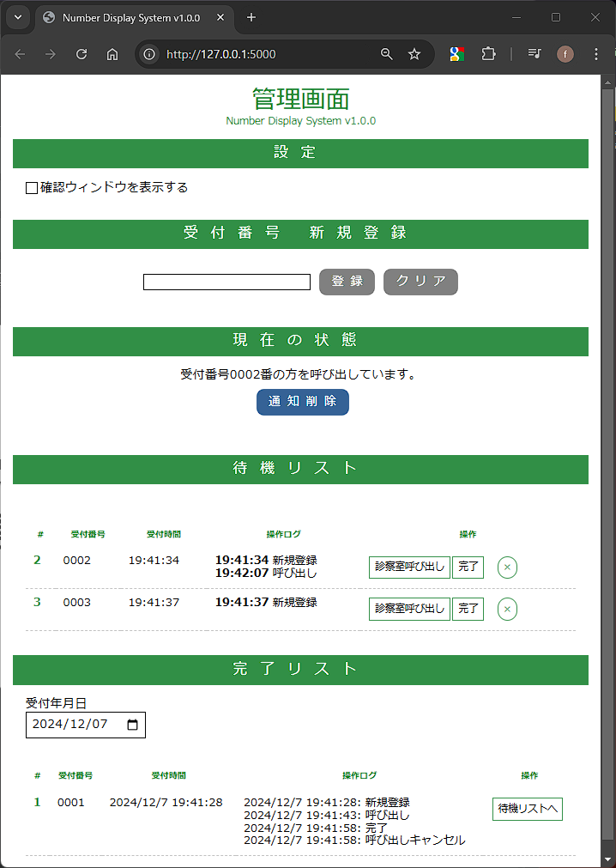
Task: Open the media control icon
Action: [534, 54]
